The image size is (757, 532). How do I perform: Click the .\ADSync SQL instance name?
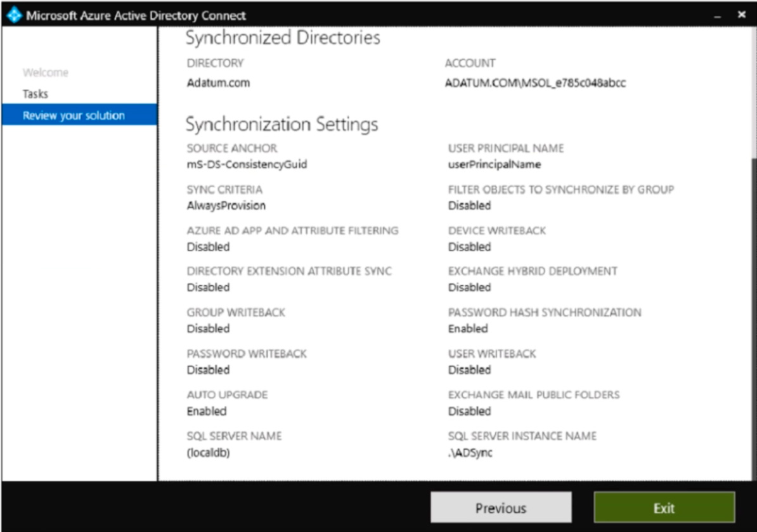click(470, 452)
